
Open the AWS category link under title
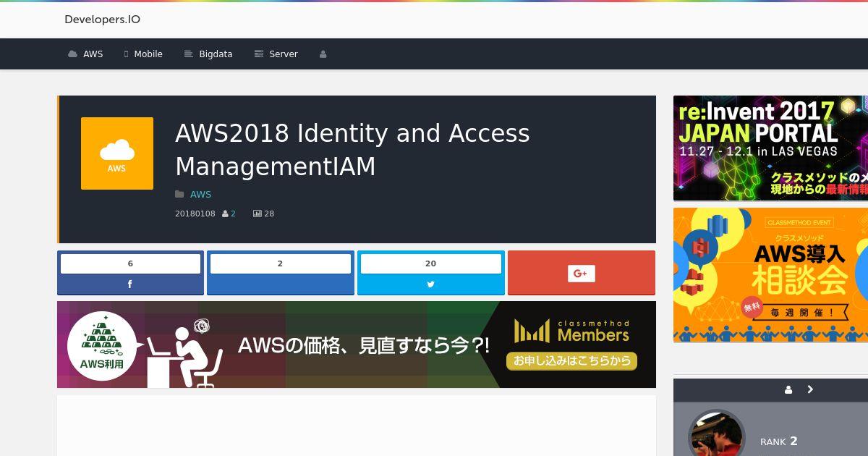click(200, 195)
